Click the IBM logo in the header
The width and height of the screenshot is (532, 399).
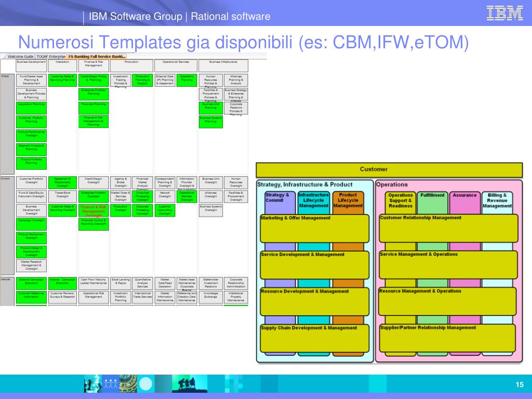point(504,13)
